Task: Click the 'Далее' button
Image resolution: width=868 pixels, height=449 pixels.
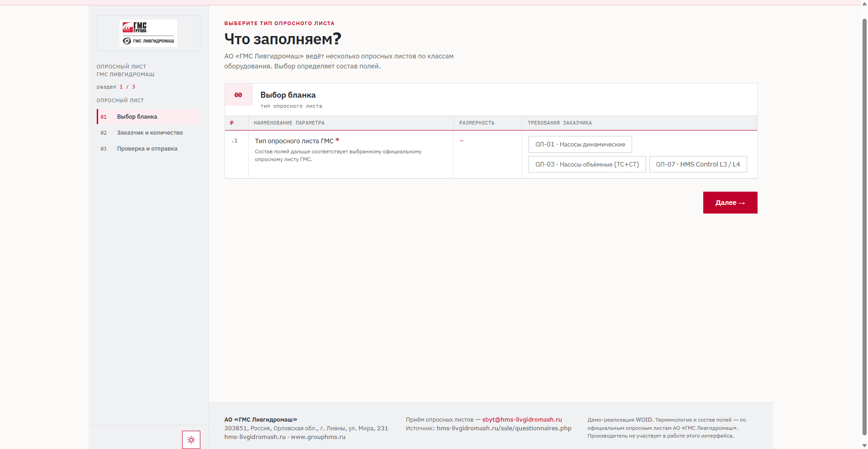Action: [730, 203]
